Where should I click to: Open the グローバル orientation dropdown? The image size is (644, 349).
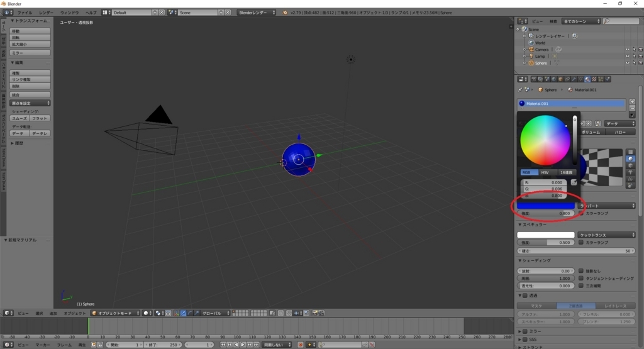215,313
